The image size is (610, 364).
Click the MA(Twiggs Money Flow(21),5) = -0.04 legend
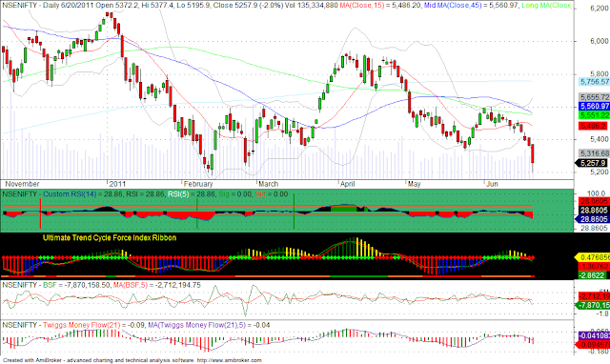coord(209,325)
